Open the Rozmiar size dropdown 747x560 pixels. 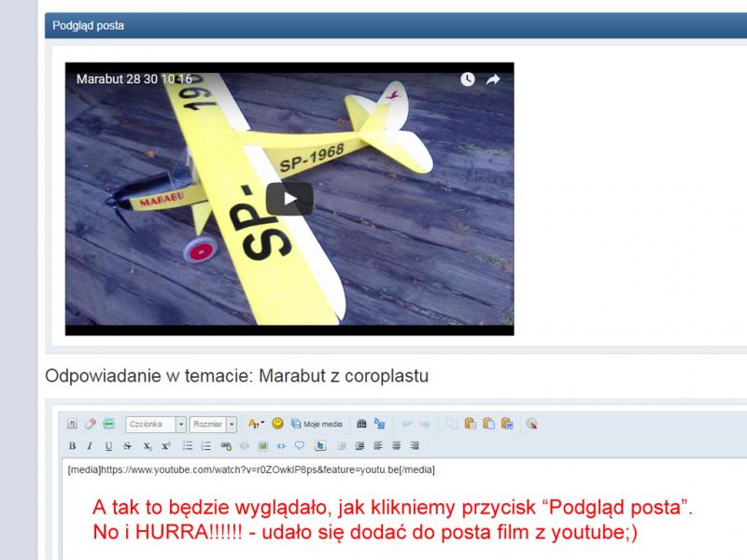(232, 424)
